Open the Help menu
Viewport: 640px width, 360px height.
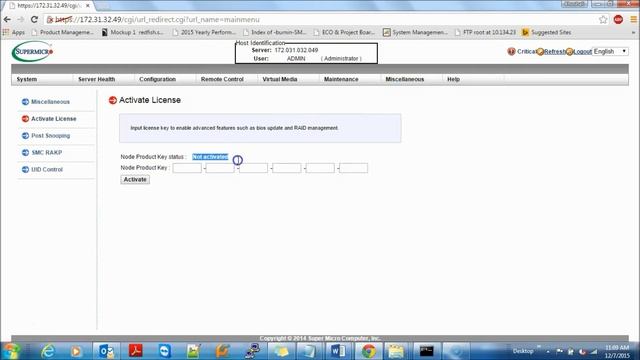[453, 79]
